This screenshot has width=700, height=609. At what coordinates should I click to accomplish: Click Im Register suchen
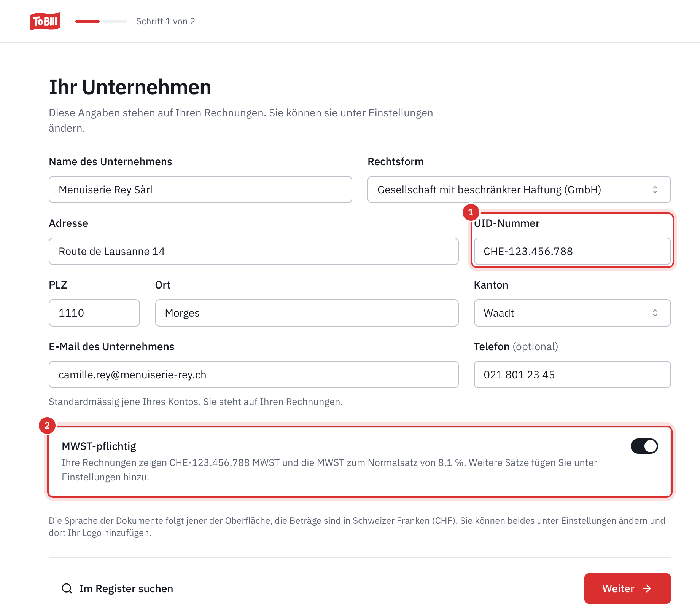pos(117,588)
